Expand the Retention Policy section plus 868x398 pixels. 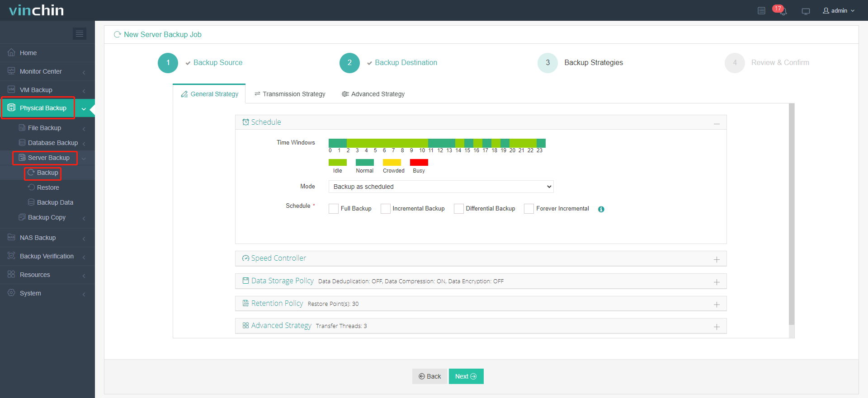(717, 304)
